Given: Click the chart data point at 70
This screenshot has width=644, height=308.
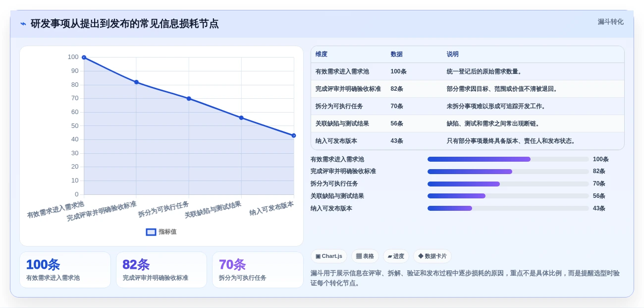Looking at the screenshot, I should tap(189, 99).
